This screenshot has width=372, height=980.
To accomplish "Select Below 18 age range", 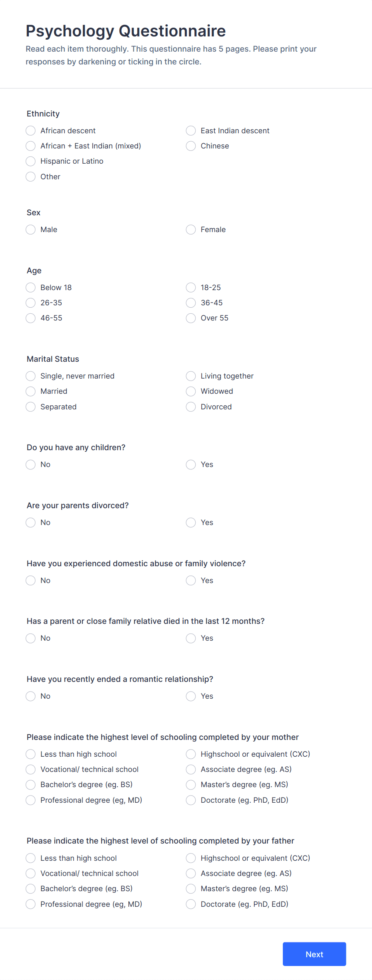I will pos(30,287).
